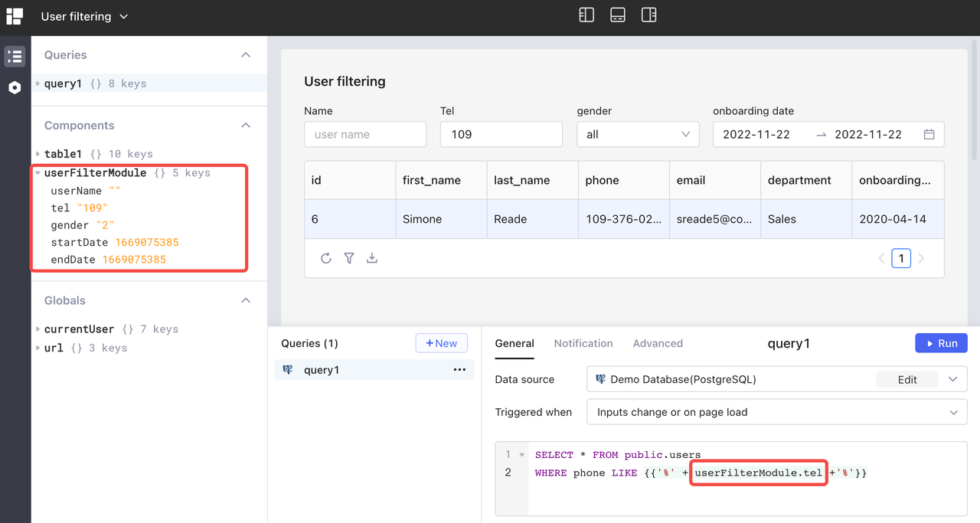The height and width of the screenshot is (523, 980).
Task: Click the table download icon
Action: [372, 258]
